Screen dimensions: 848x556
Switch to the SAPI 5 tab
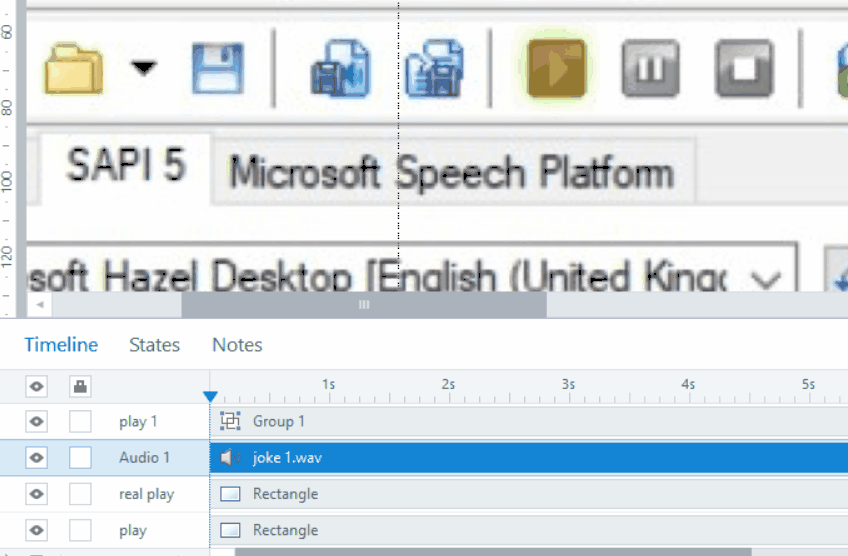pos(125,166)
